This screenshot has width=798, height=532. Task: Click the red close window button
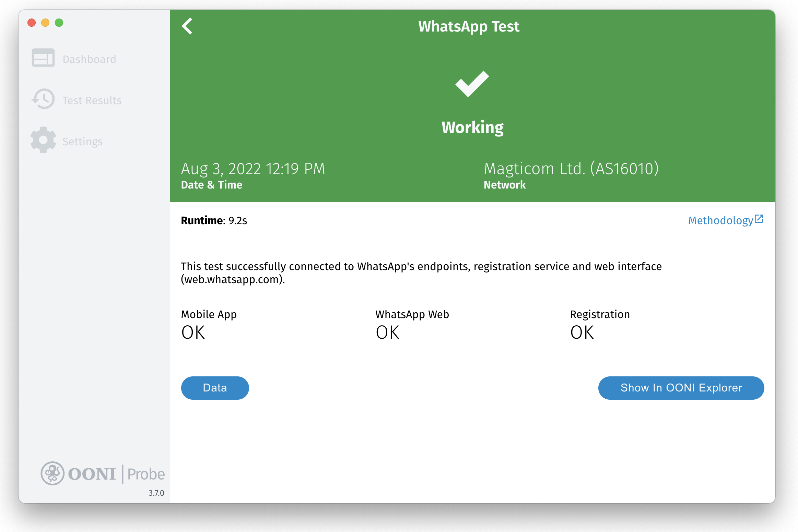point(32,23)
